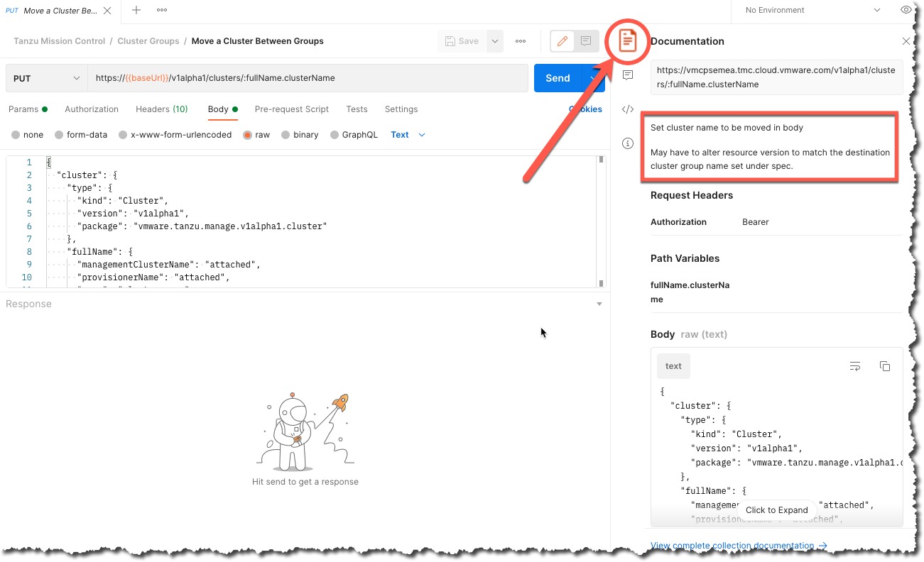Open the environment quick look eye icon
Viewport: 924px width, 562px height.
click(906, 10)
